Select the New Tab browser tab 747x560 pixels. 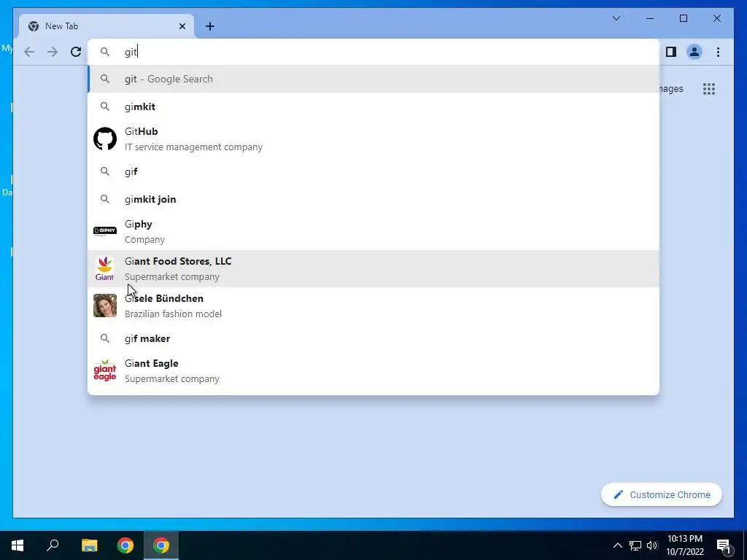click(107, 26)
